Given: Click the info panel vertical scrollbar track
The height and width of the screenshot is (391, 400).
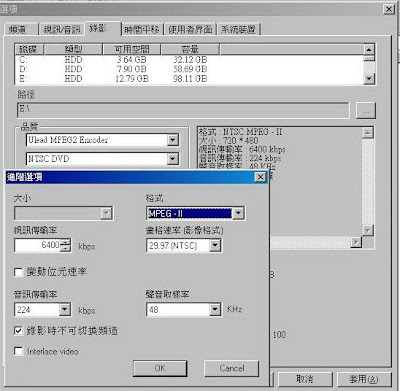Looking at the screenshot, I should (368, 182).
